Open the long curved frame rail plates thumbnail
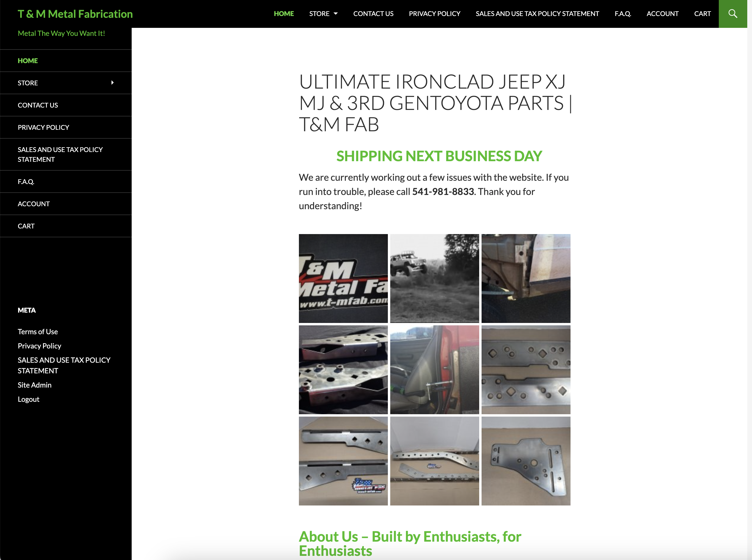 (x=434, y=461)
